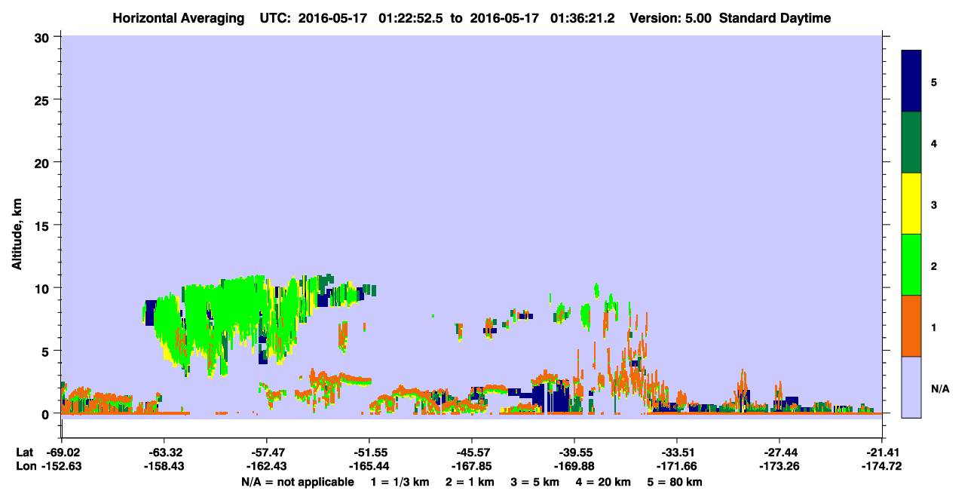Image resolution: width=980 pixels, height=503 pixels.
Task: Click latitude value -21.41
Action: 882,452
